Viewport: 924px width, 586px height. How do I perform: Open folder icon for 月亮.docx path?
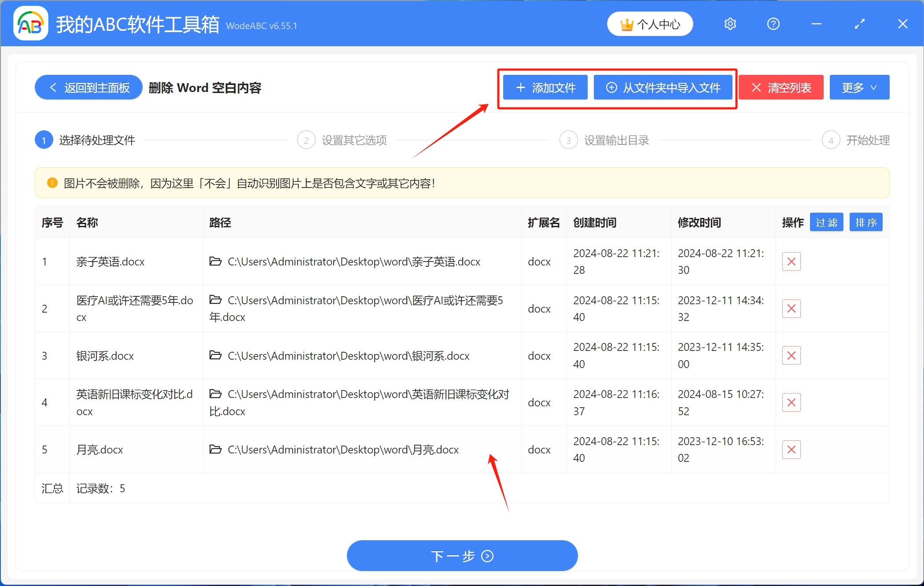(x=215, y=450)
